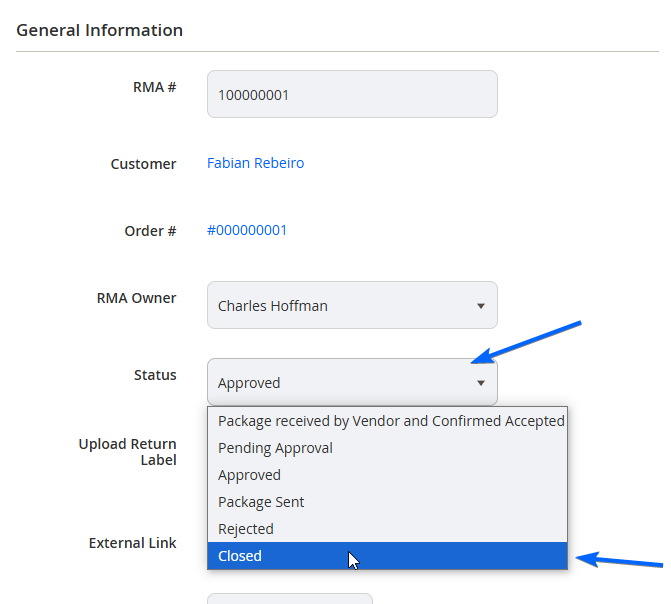
Task: Open the Status dropdown showing Approved
Action: (x=352, y=382)
